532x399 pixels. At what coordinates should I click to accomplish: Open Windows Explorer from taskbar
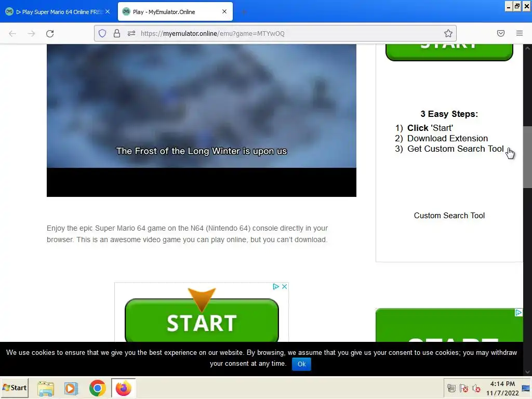[46, 388]
